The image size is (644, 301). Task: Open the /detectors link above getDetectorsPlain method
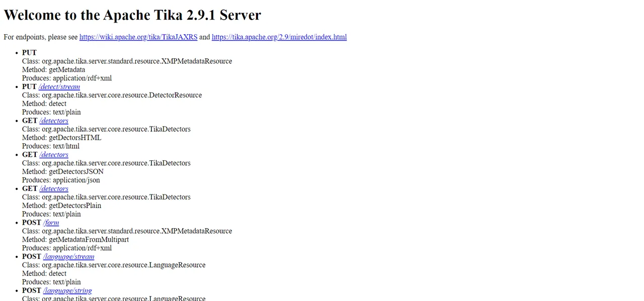click(54, 188)
